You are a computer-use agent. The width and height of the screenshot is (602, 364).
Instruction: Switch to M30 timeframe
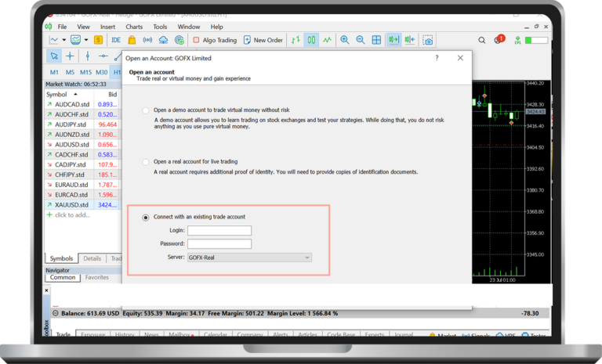click(102, 72)
